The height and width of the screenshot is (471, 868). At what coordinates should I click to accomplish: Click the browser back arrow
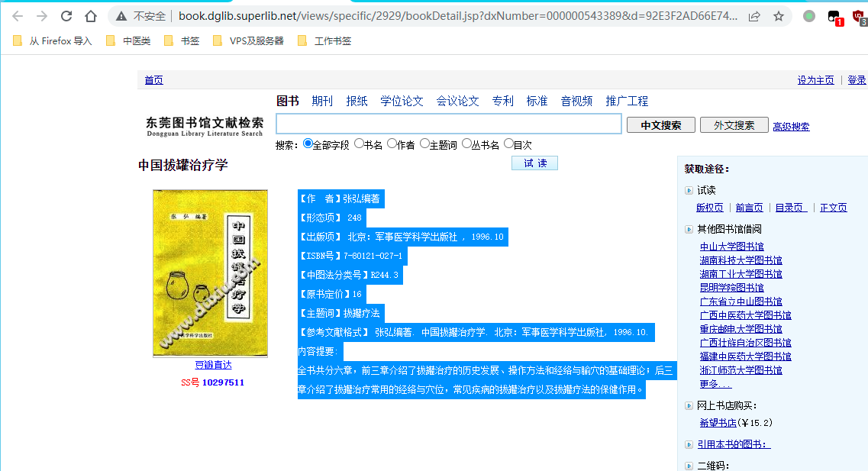click(x=18, y=16)
